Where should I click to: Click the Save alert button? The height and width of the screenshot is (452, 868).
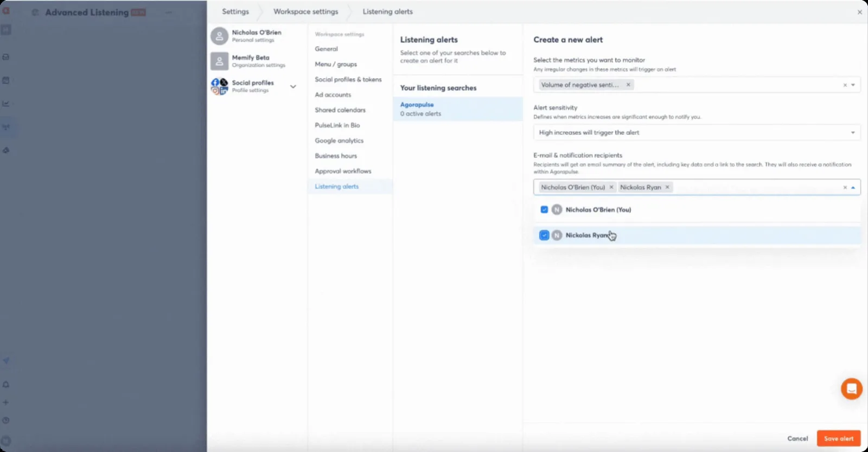[x=838, y=438]
